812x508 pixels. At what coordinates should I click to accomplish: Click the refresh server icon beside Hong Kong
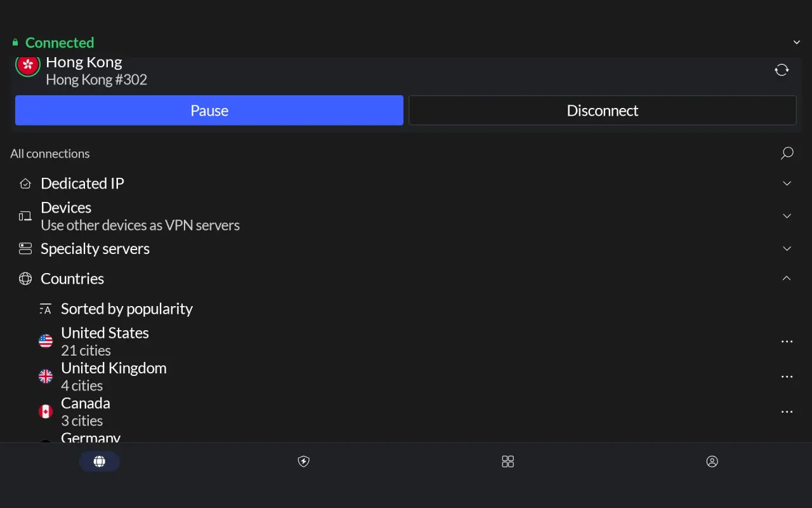(782, 70)
